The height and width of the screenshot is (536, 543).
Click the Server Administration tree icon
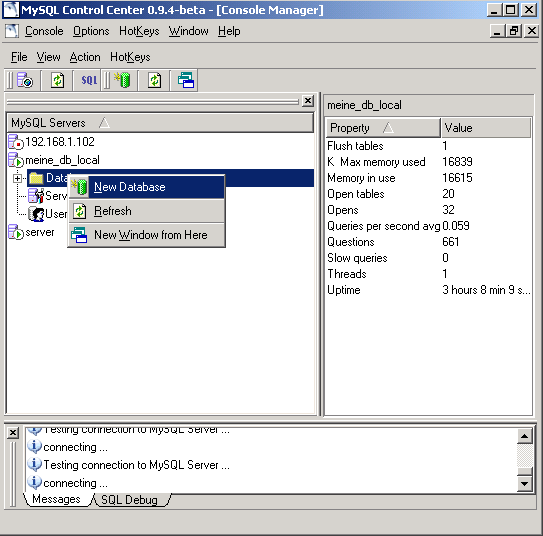pyautogui.click(x=36, y=196)
